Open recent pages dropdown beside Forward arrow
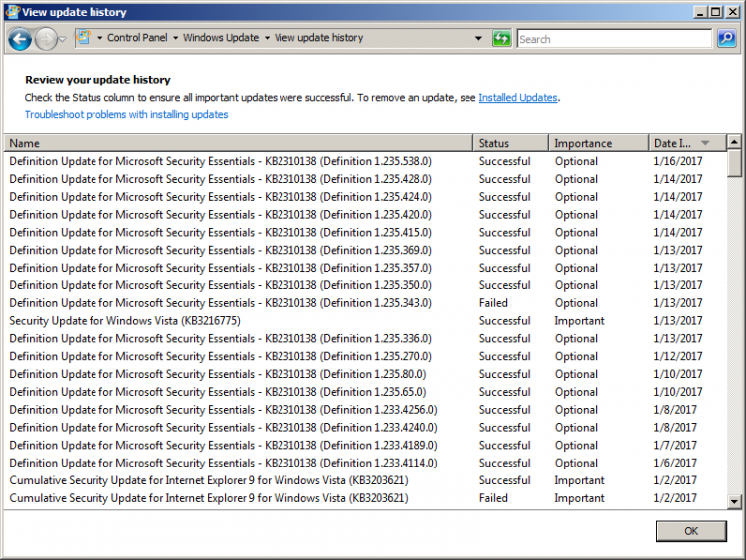746x560 pixels. (63, 39)
